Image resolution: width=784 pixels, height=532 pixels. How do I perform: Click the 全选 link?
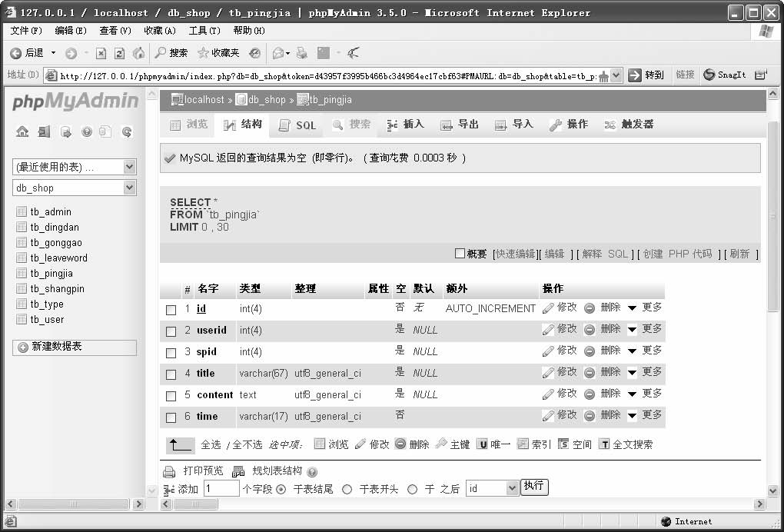click(211, 444)
